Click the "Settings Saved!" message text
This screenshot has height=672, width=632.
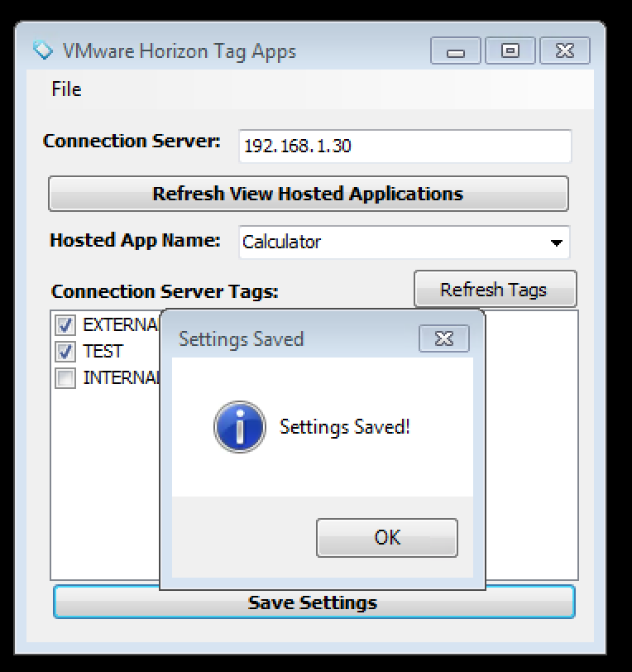(344, 427)
